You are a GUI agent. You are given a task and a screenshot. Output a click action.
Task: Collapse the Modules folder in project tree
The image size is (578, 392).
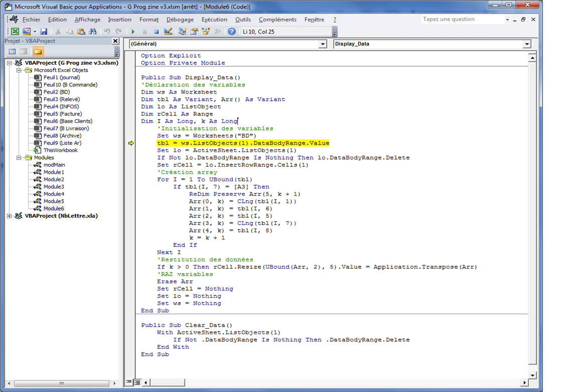(19, 158)
